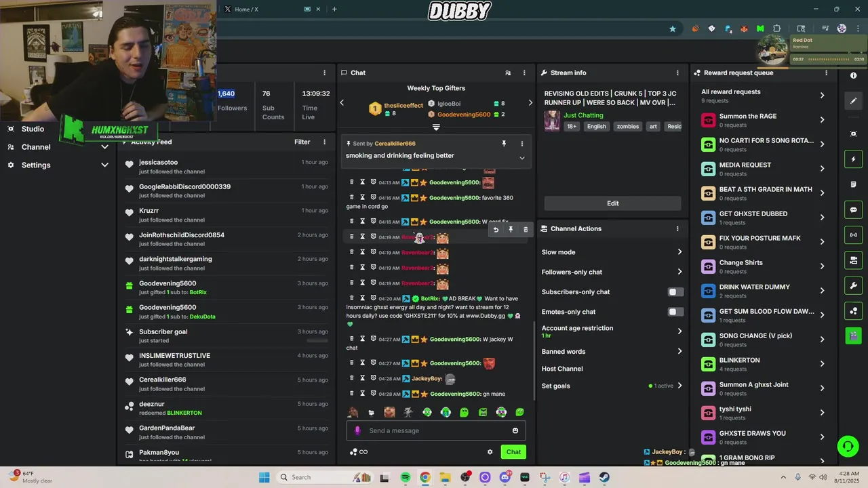This screenshot has width=868, height=488.
Task: Expand the pinned message chevron
Action: click(521, 158)
